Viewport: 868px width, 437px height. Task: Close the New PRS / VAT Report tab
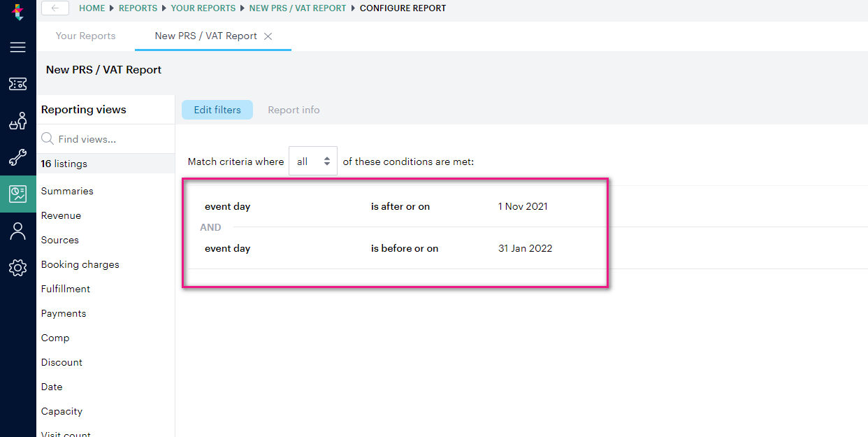pyautogui.click(x=268, y=36)
